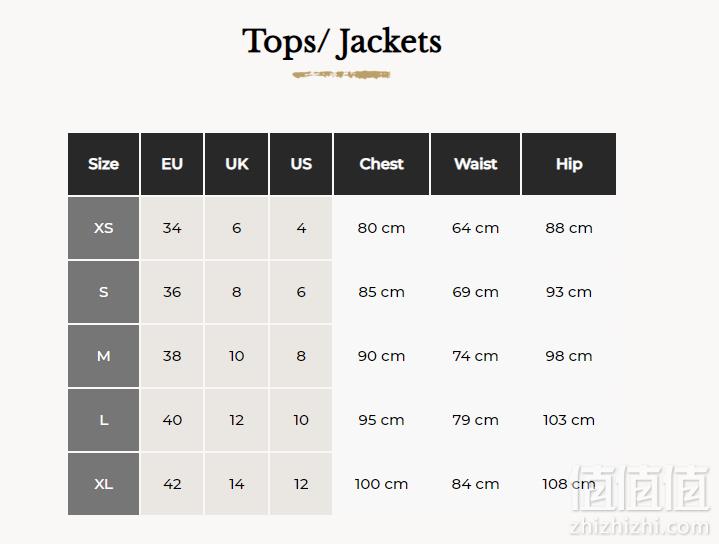Select the Size column header
Viewport: 719px width, 544px height.
104,164
